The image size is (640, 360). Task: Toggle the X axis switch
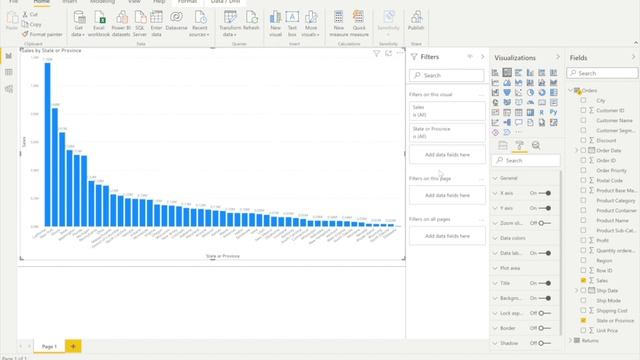(x=545, y=193)
